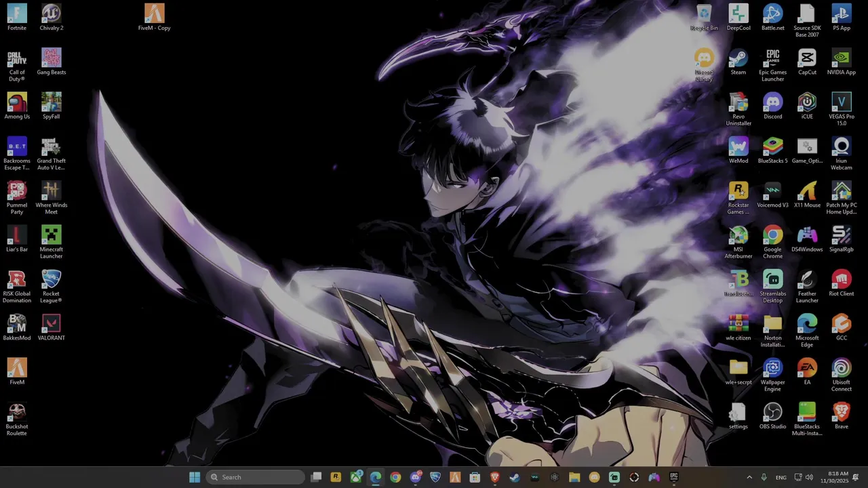This screenshot has width=868, height=488.
Task: Select the DS4Windows desktop icon
Action: coord(807,239)
